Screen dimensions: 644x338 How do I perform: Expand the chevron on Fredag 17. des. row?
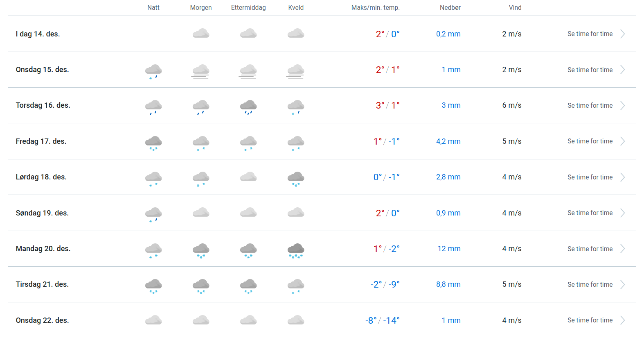click(622, 141)
